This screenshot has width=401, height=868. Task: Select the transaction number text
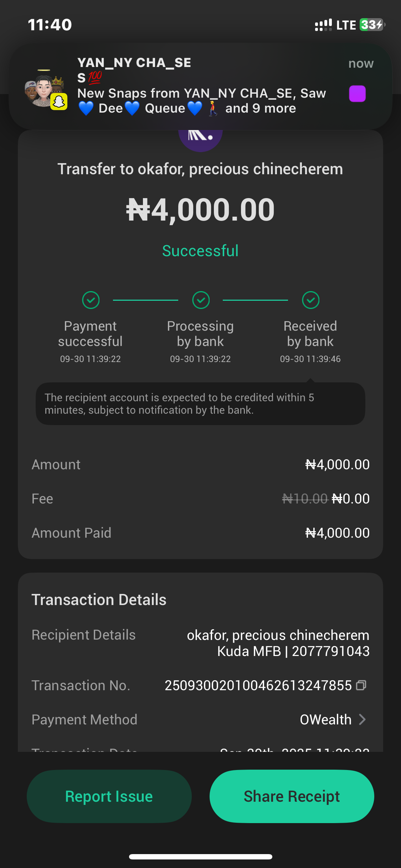pyautogui.click(x=258, y=685)
